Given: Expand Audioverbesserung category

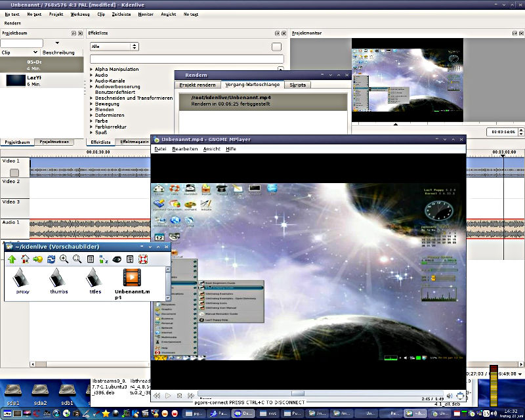Looking at the screenshot, I should 91,87.
